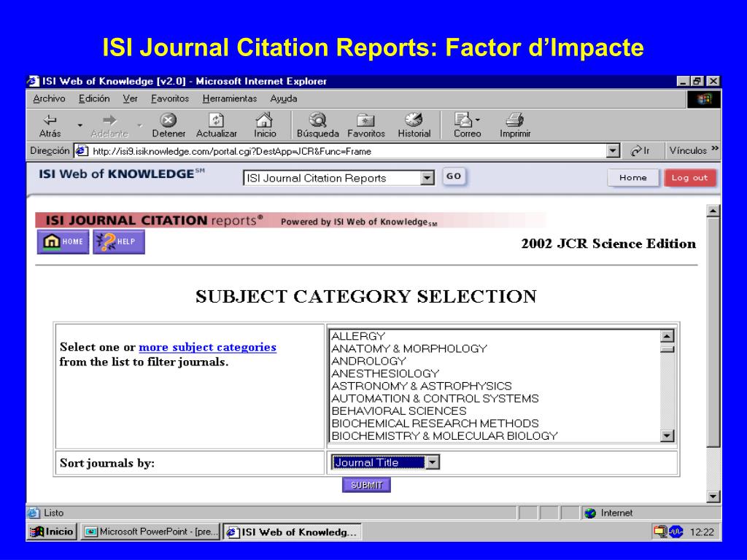Click the Ir go arrow button
Viewport: 747px width, 560px height.
[640, 151]
